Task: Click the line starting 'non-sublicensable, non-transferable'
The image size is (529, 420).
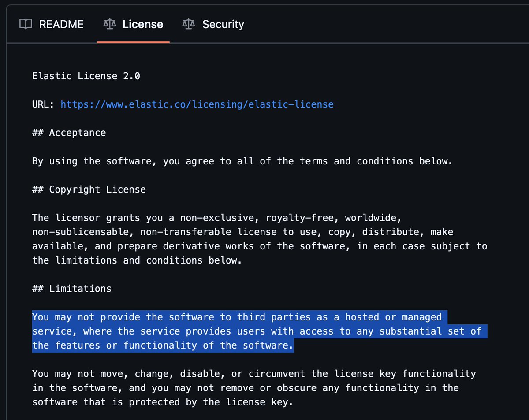Action: click(242, 232)
